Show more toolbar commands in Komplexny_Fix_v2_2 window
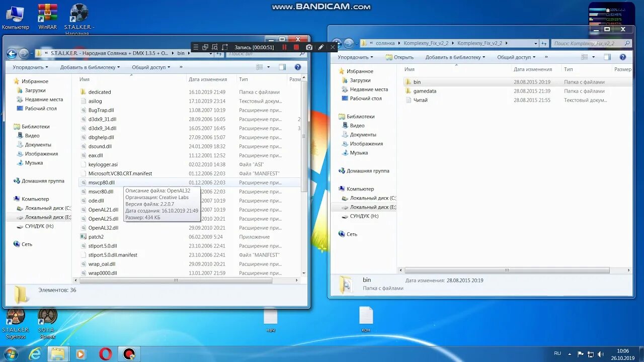The height and width of the screenshot is (362, 644). pos(546,57)
